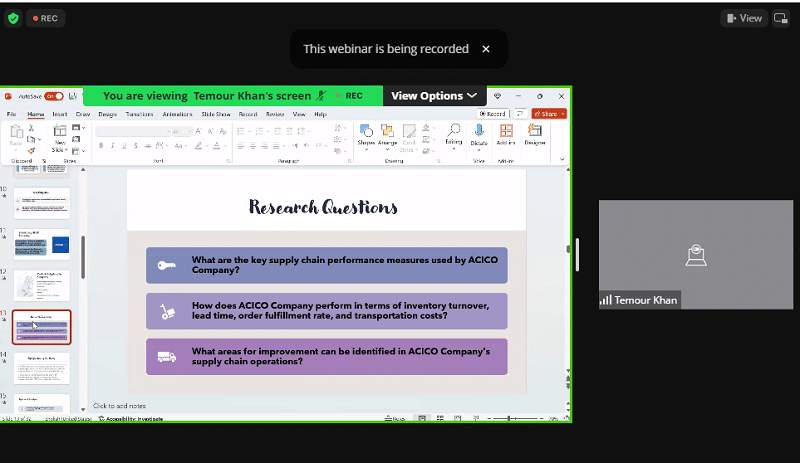
Task: Click the shape fill paint bucket
Action: click(426, 128)
